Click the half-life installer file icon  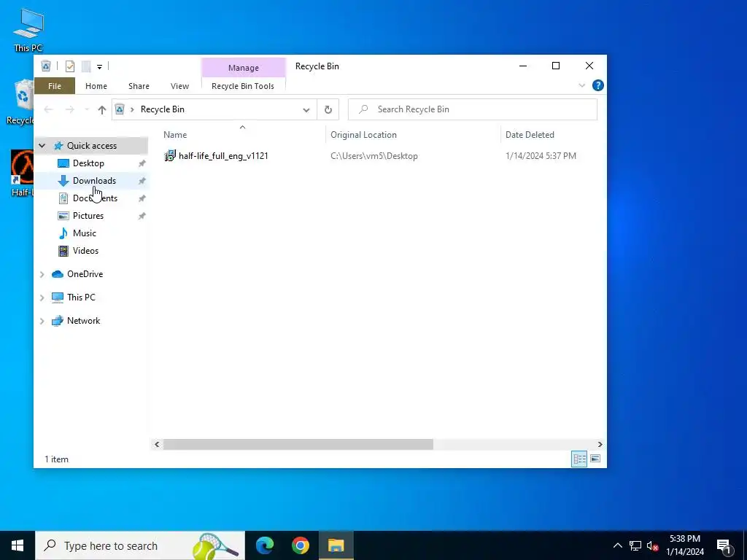pos(169,156)
